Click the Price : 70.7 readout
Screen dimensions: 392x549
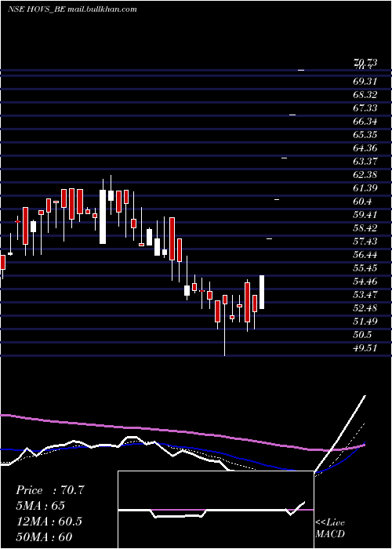click(50, 490)
